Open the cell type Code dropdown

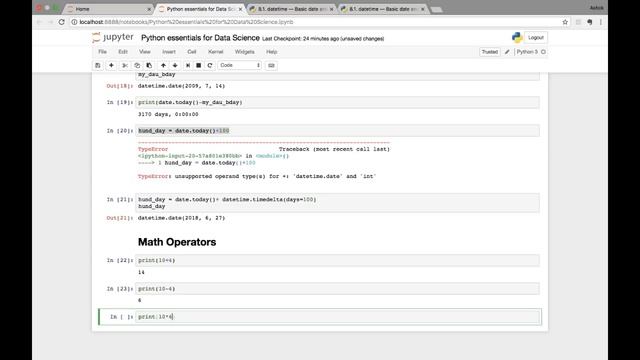(240, 65)
